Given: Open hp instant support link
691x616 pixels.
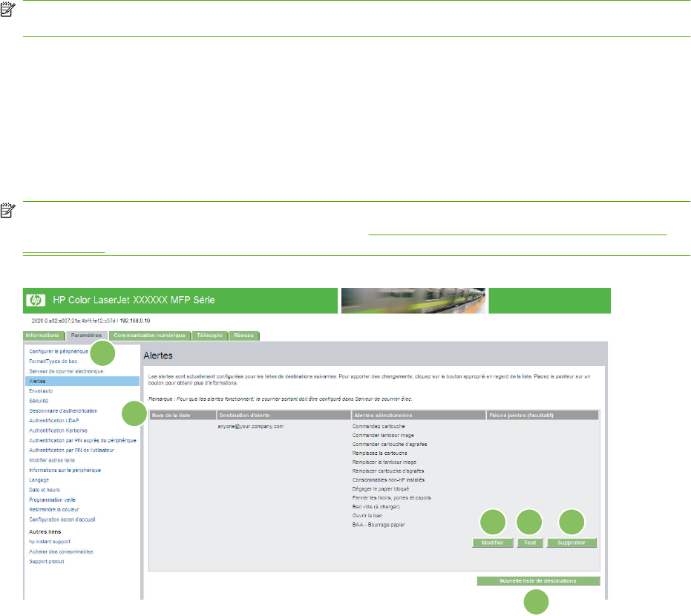Looking at the screenshot, I should [50, 542].
